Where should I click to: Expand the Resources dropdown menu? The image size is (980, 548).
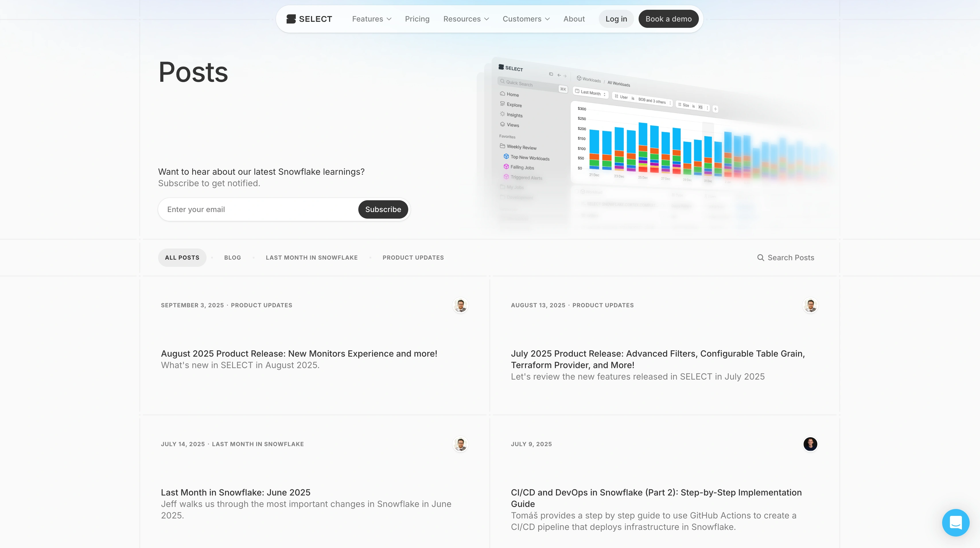click(x=466, y=19)
